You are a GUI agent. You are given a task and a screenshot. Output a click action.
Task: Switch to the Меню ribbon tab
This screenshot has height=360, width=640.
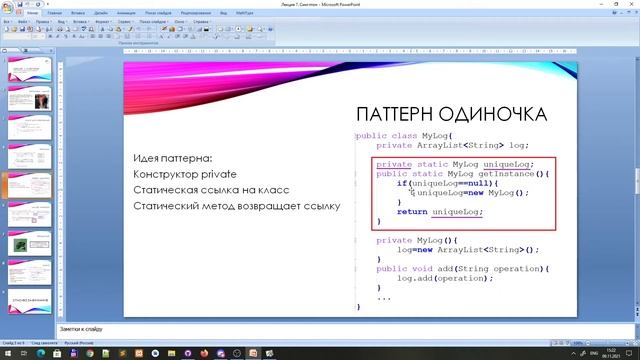32,13
